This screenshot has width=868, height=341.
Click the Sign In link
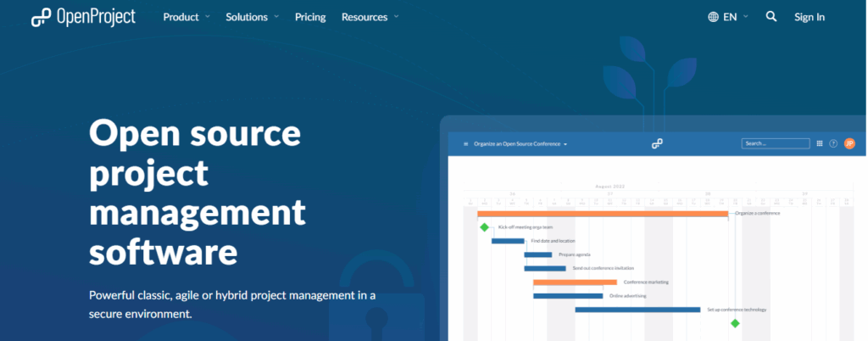pyautogui.click(x=810, y=17)
